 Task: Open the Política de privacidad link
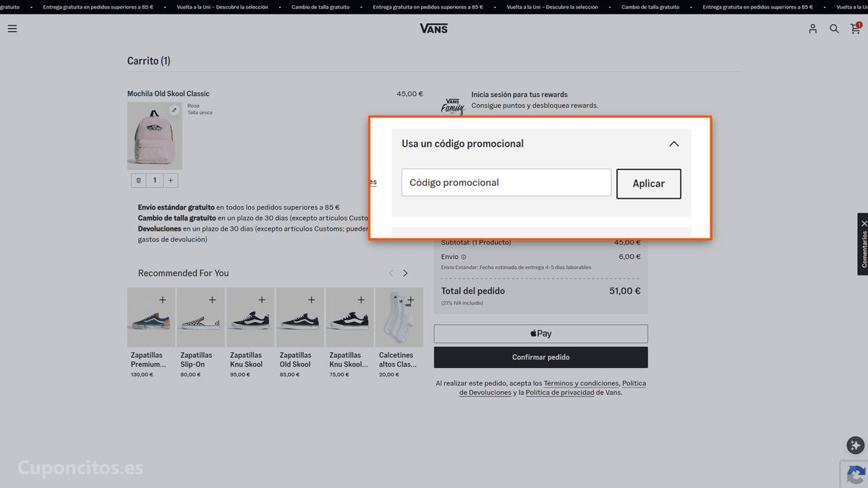tap(560, 393)
